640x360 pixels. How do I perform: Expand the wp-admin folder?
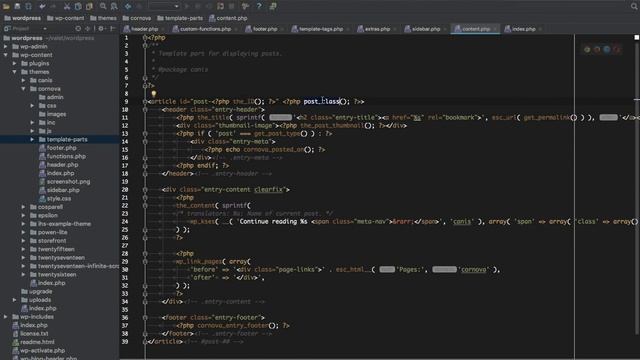tap(6, 47)
